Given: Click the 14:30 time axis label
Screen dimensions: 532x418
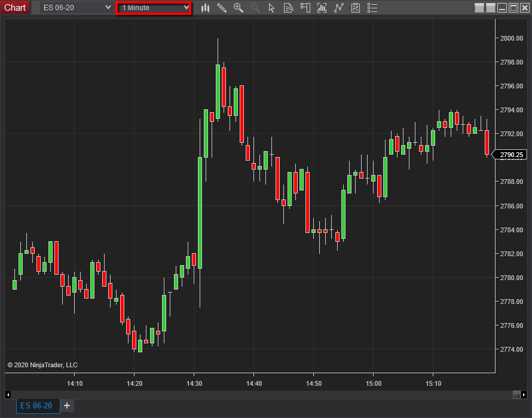Looking at the screenshot, I should (x=194, y=383).
